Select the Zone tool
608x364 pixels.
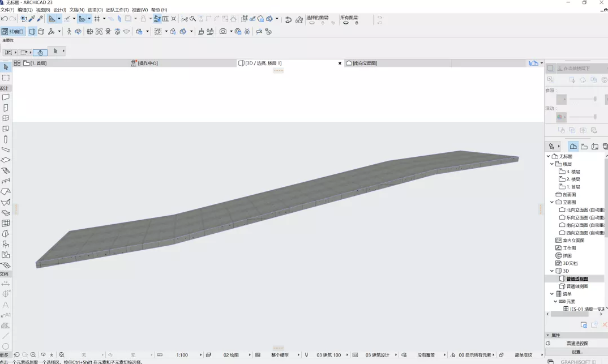pyautogui.click(x=6, y=255)
